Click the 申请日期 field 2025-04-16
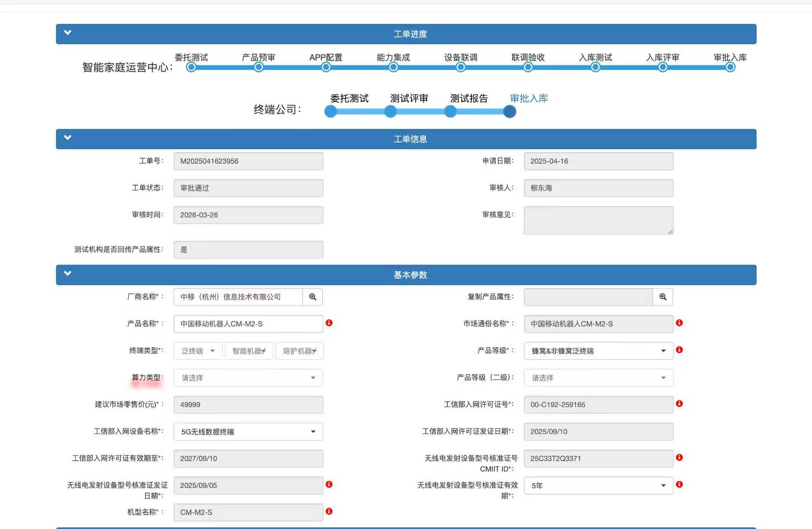The width and height of the screenshot is (812, 529). pos(599,161)
